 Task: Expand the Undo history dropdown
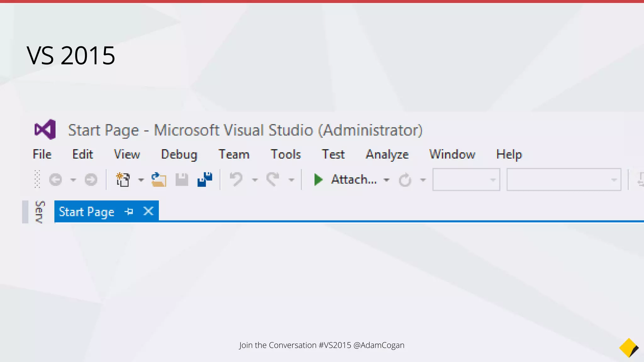pos(255,180)
